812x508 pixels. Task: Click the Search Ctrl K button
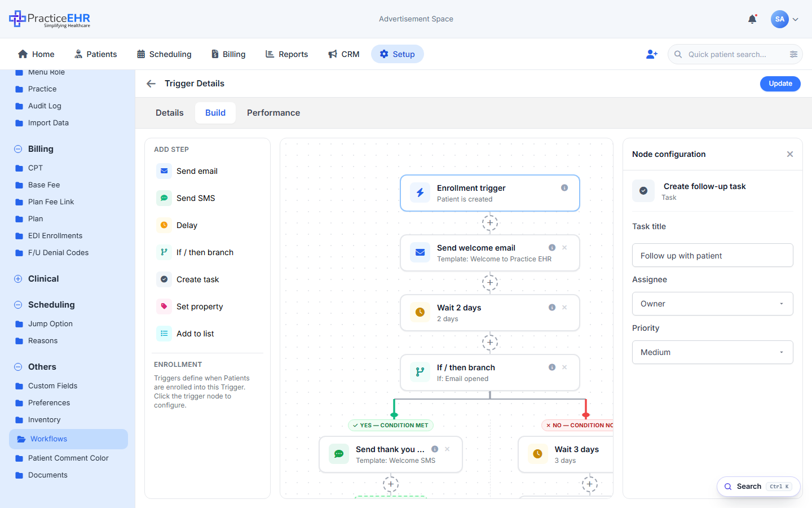[x=758, y=487]
